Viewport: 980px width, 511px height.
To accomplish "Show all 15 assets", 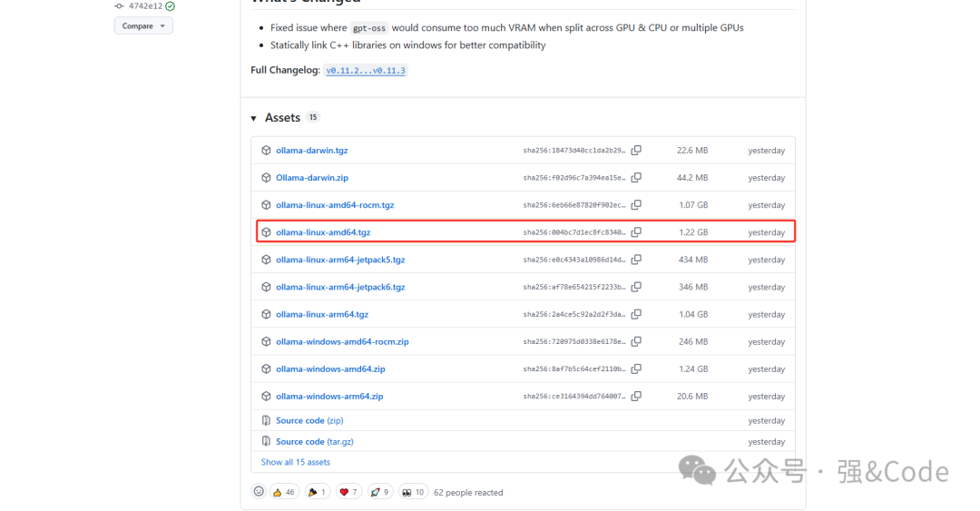I will 296,462.
